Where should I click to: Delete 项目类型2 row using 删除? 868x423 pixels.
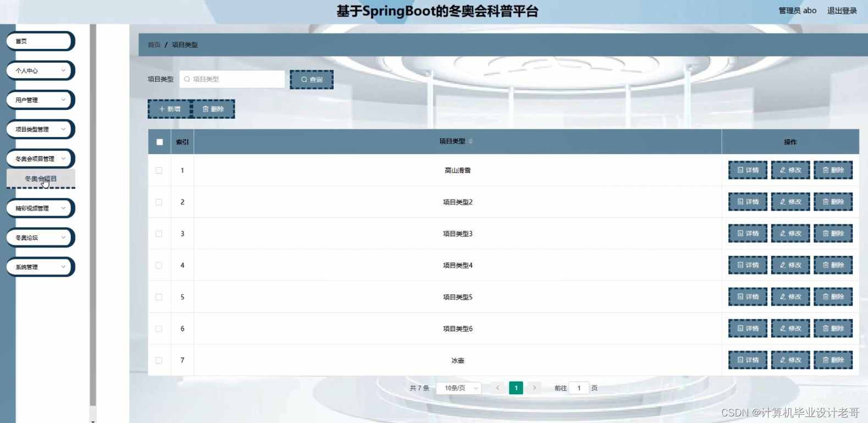click(x=833, y=202)
